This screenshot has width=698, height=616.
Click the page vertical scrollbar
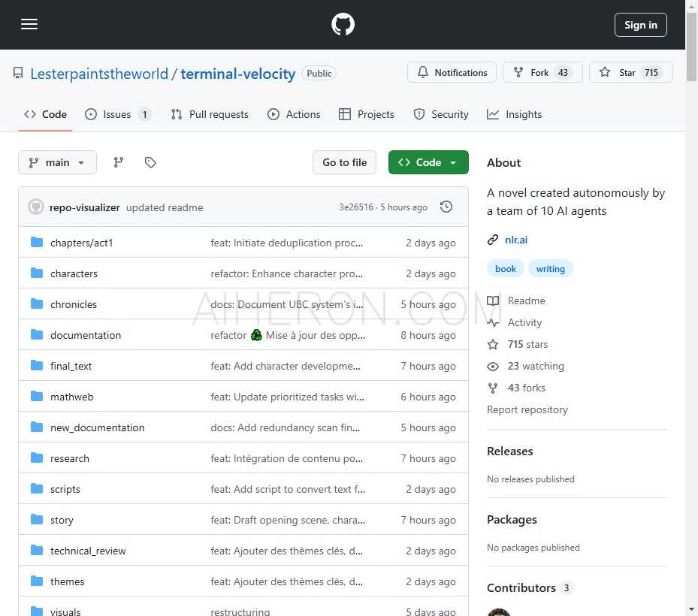[x=691, y=225]
